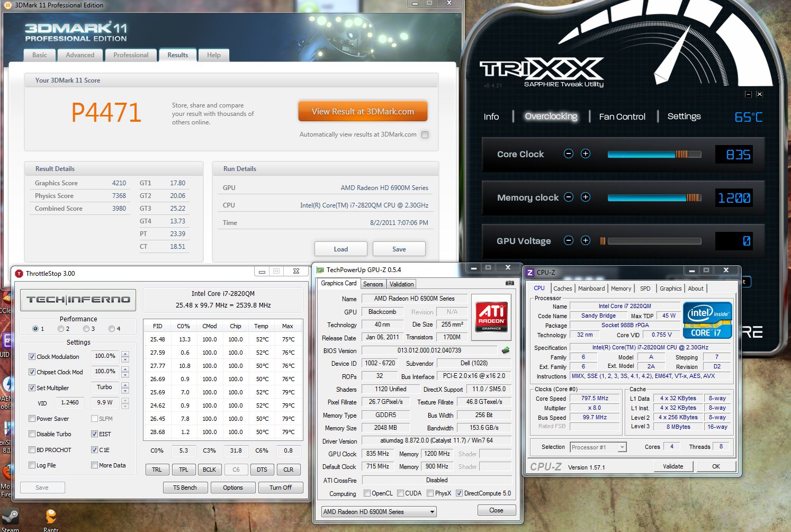The image size is (791, 532).
Task: Toggle Chipset Clock Mod checkbox
Action: point(32,372)
